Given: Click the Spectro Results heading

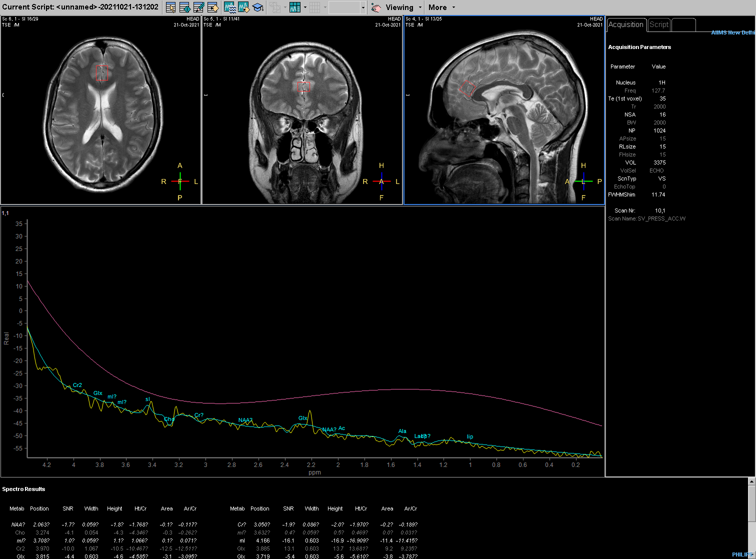Looking at the screenshot, I should (x=23, y=489).
